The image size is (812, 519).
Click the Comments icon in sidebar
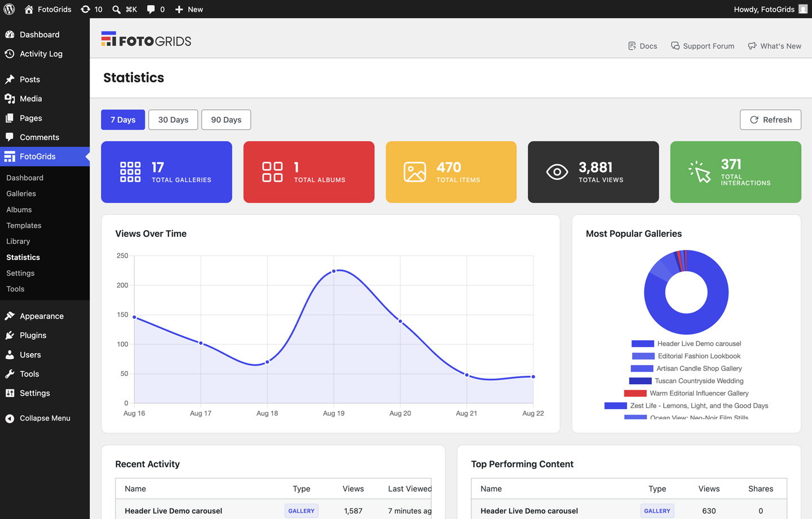tap(10, 137)
